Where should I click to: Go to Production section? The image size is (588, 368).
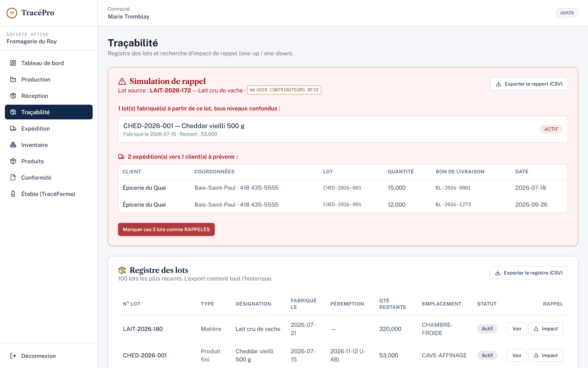pyautogui.click(x=49, y=79)
